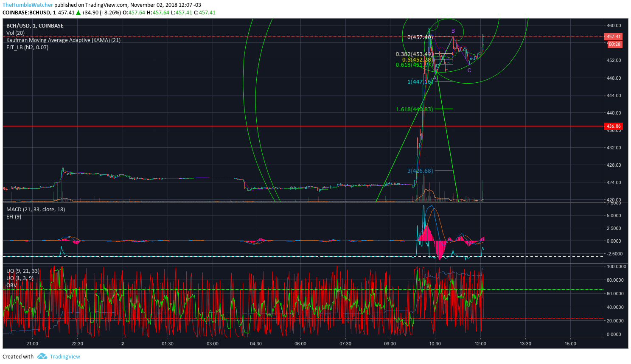Click the OBV indicator label
Screen dimensions: 631x364
11,285
